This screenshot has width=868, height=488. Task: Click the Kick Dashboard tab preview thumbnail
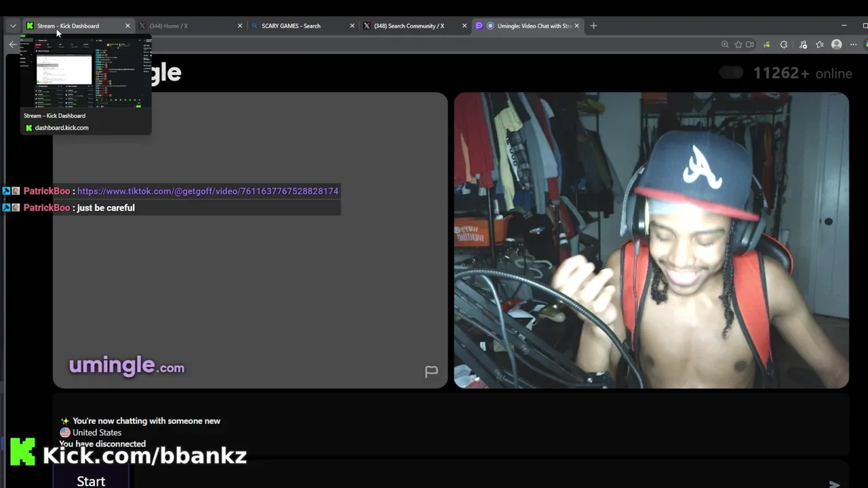point(85,71)
